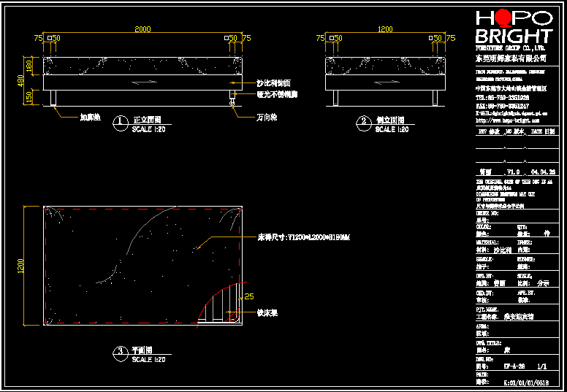567x392 pixels.
Task: Click the circled number 1 view marker
Action: pyautogui.click(x=121, y=123)
